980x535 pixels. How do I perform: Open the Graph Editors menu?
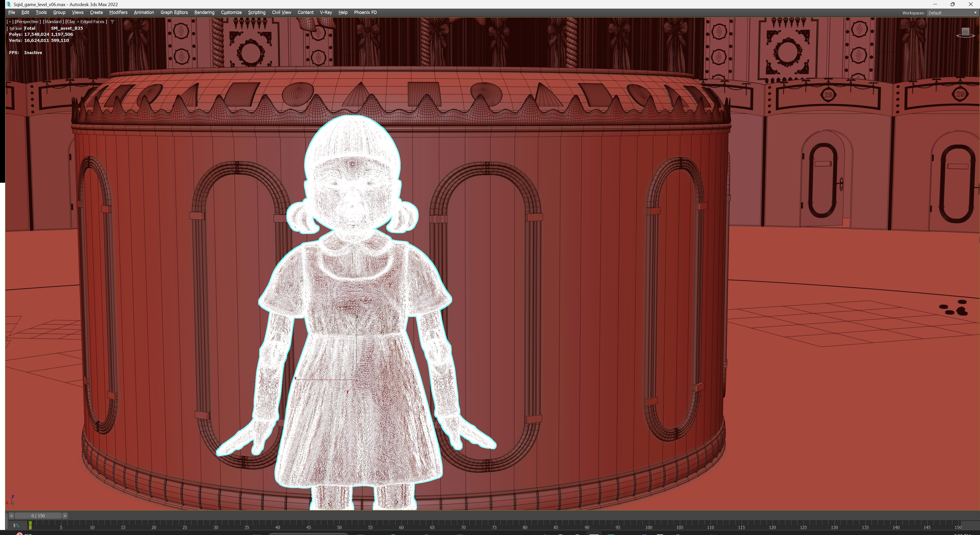174,12
